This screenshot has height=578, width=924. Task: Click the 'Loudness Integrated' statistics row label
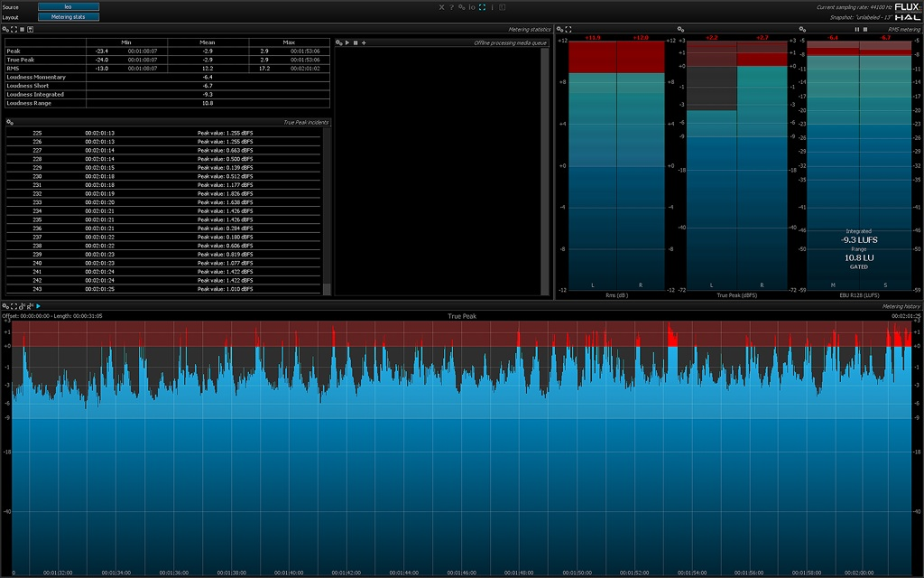point(35,94)
